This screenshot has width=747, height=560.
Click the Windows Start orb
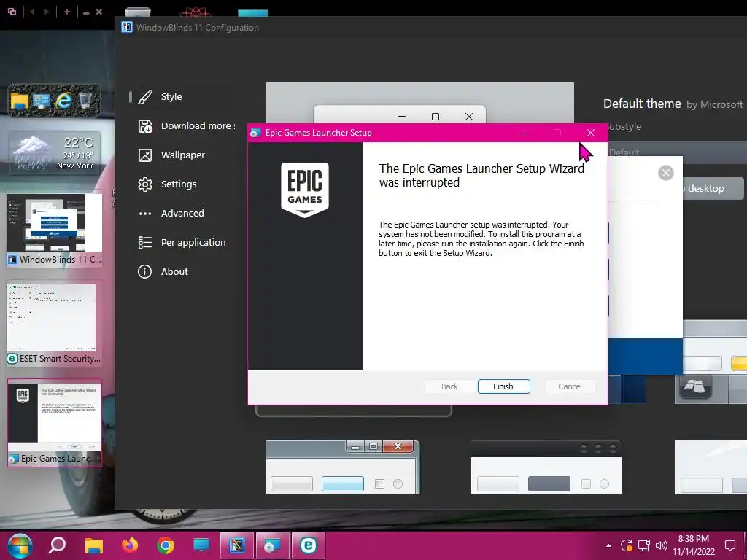20,545
